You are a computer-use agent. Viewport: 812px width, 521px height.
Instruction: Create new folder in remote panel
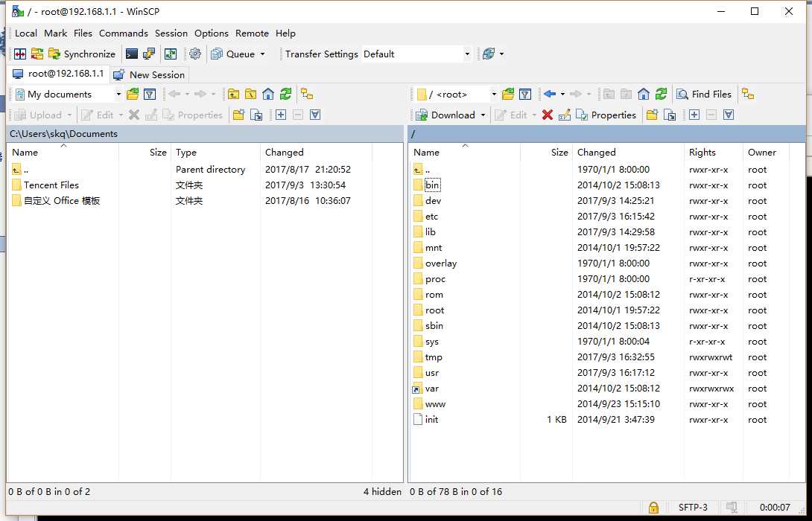pyautogui.click(x=653, y=115)
